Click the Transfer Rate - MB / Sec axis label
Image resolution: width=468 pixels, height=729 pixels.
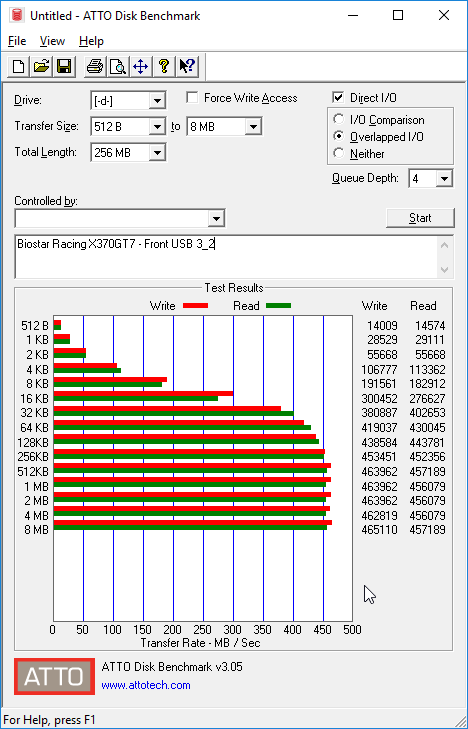click(200, 643)
